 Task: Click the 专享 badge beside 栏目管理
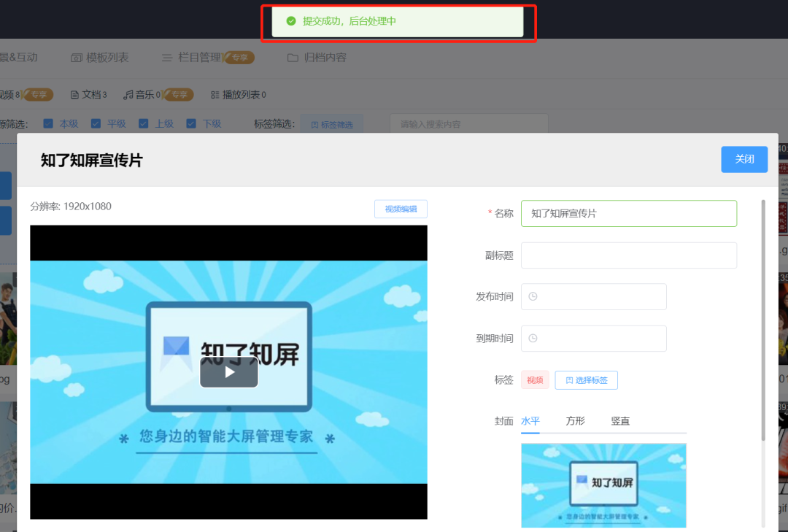238,58
